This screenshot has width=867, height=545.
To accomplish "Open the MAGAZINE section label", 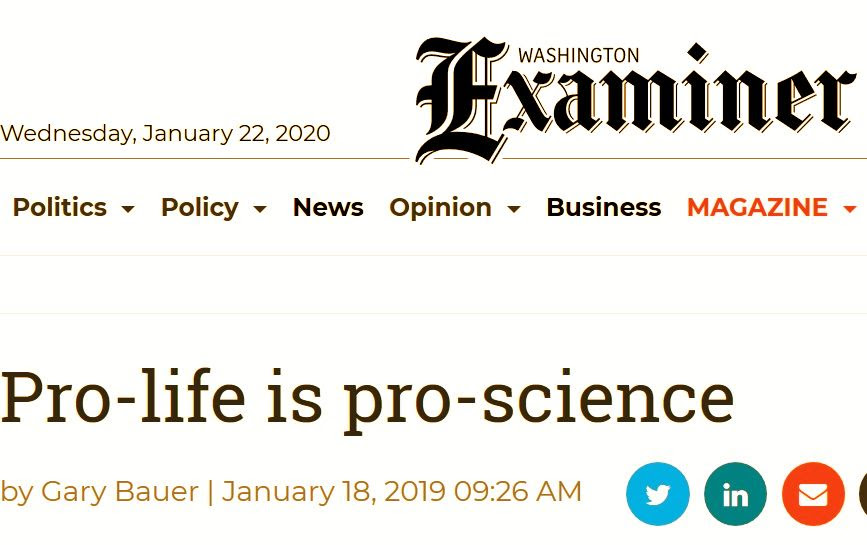I will tap(757, 207).
